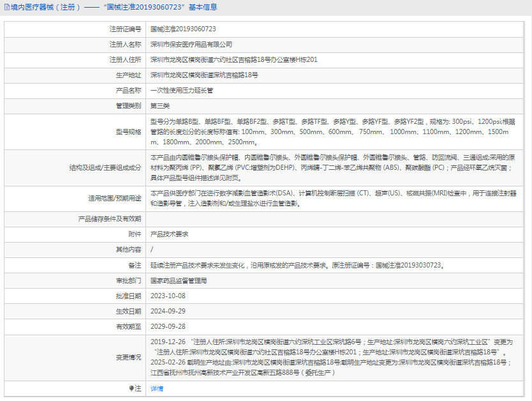Click the 注册证编号 row label
Screen dimensions: 532x401
(x=125, y=29)
